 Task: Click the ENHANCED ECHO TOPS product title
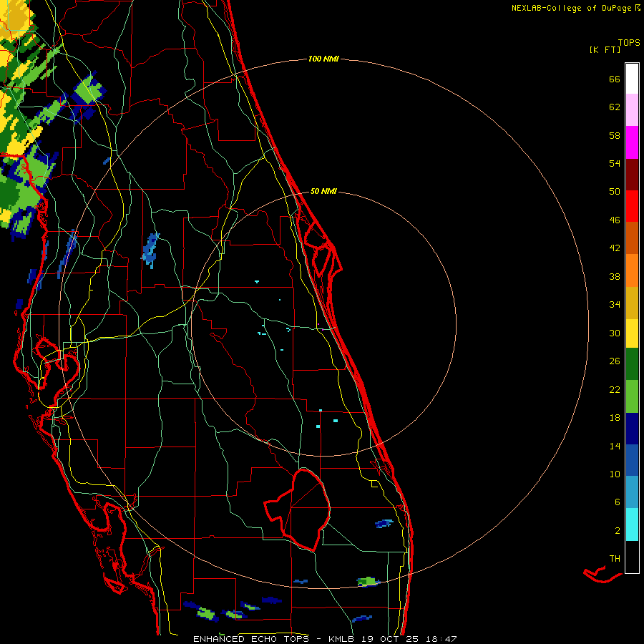[253, 639]
